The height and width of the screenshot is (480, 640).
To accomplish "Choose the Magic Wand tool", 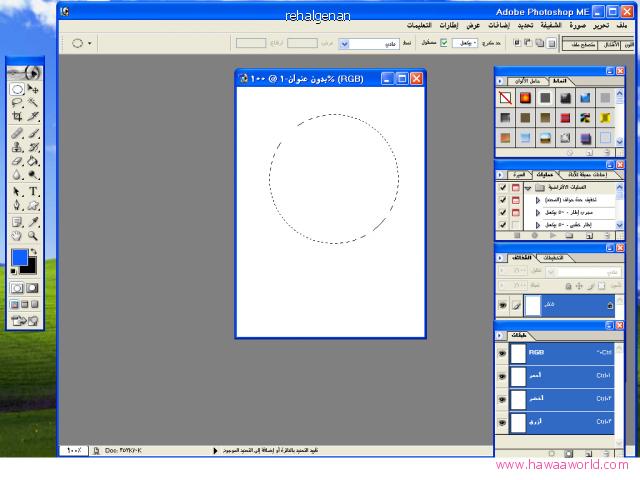I will [33, 103].
